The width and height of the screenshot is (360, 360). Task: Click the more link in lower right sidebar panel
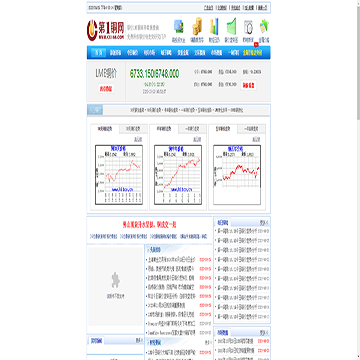point(264,332)
